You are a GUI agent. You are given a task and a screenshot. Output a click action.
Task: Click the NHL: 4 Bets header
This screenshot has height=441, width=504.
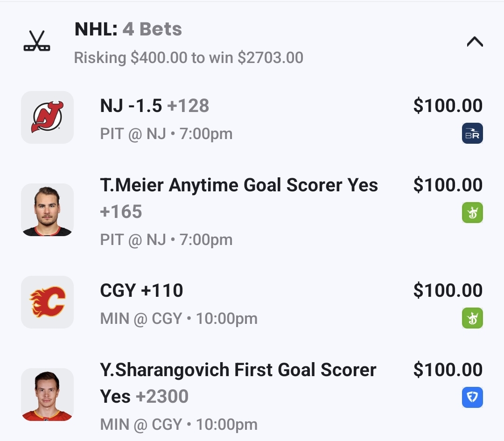click(x=128, y=29)
